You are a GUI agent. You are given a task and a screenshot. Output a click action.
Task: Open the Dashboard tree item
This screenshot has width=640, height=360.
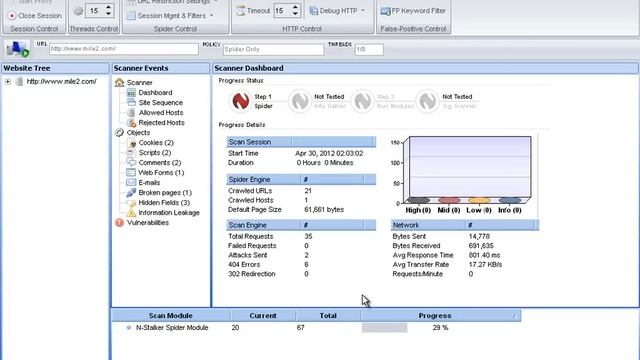point(155,93)
